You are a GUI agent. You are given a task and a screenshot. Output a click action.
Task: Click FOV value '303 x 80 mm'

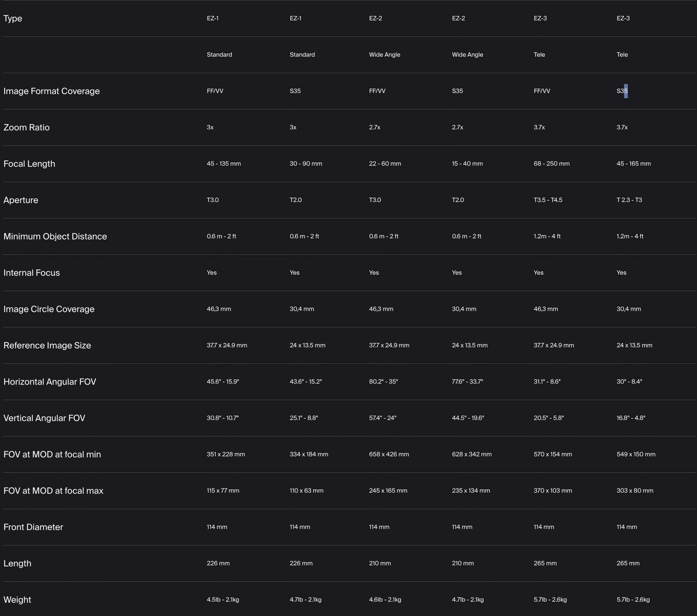[x=635, y=491]
